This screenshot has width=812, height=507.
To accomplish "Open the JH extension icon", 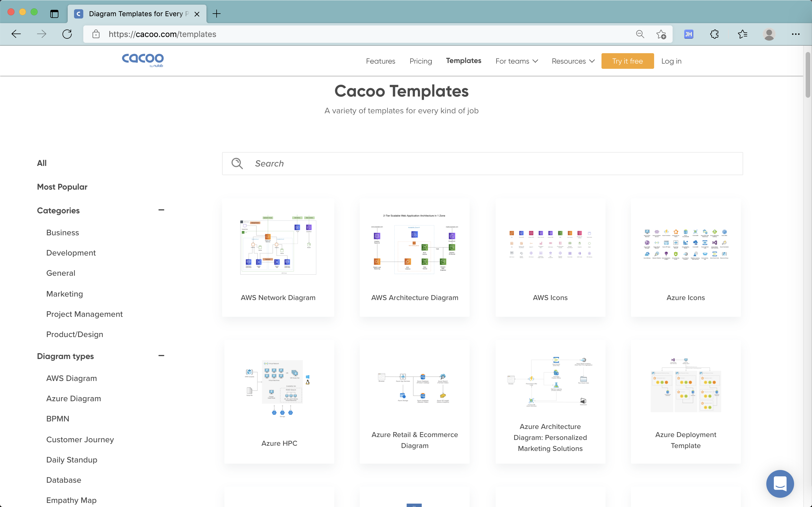I will tap(689, 34).
